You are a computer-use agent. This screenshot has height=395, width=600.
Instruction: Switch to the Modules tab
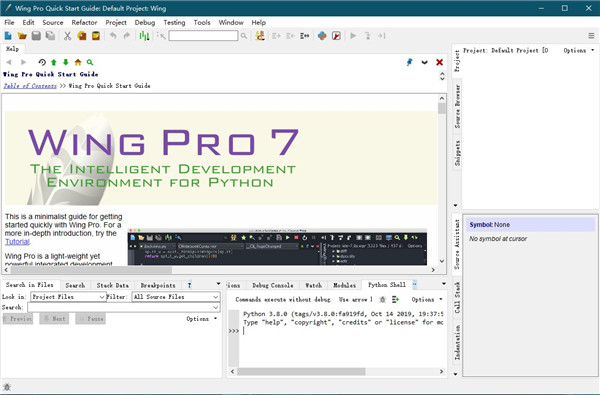344,285
